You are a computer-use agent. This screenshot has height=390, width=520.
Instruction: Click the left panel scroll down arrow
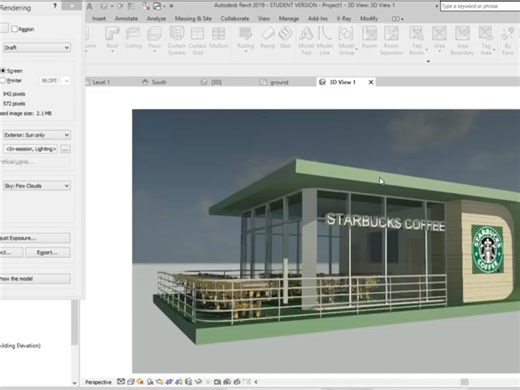(75, 383)
